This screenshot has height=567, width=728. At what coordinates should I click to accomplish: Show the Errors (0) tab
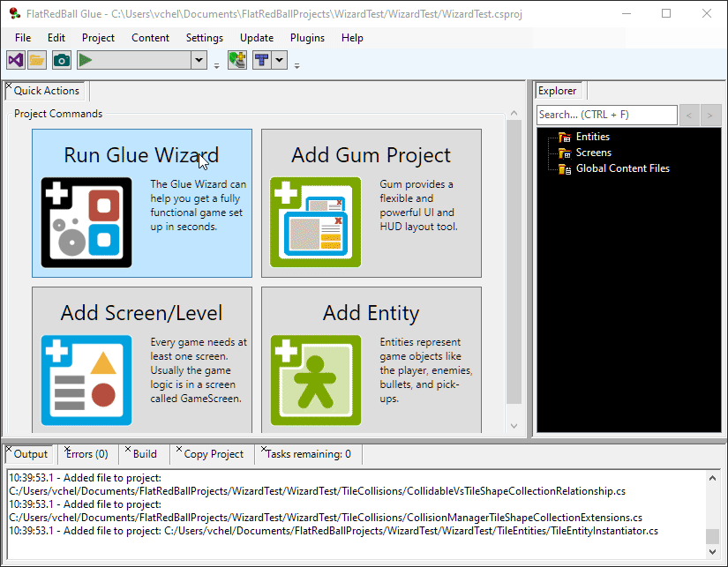pos(87,454)
